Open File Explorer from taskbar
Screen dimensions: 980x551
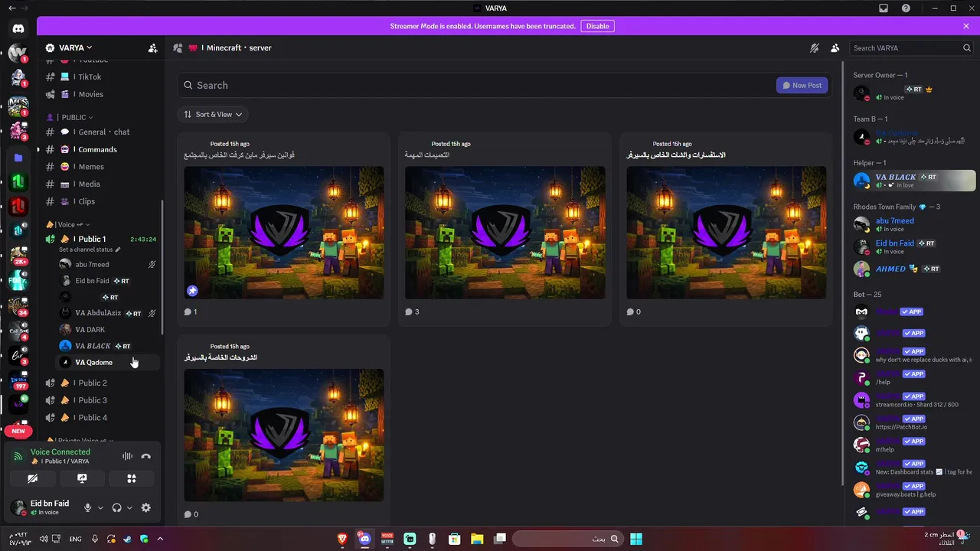[x=477, y=539]
